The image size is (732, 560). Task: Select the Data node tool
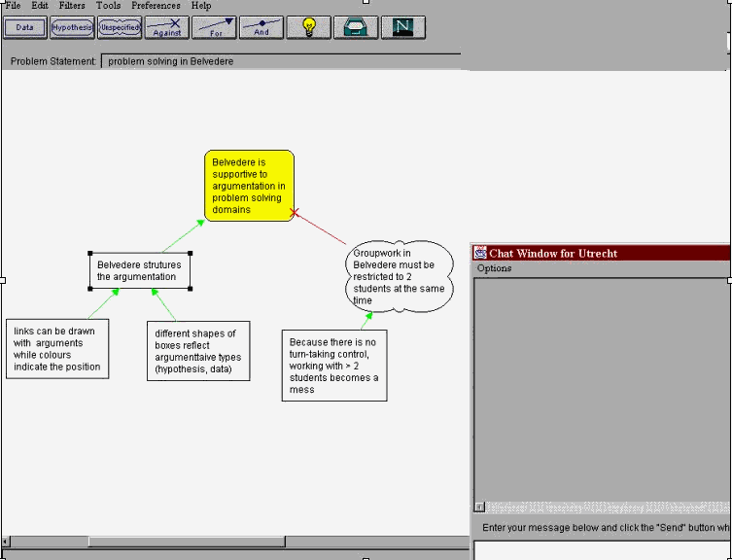(x=25, y=27)
